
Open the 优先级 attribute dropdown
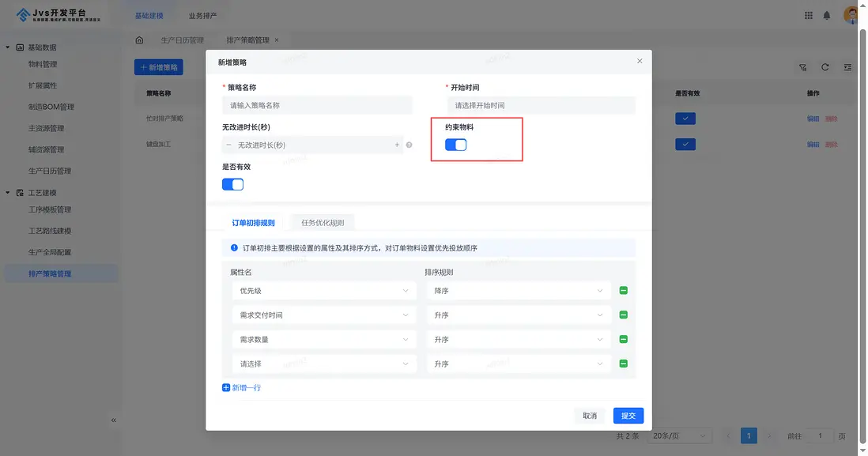coord(323,291)
